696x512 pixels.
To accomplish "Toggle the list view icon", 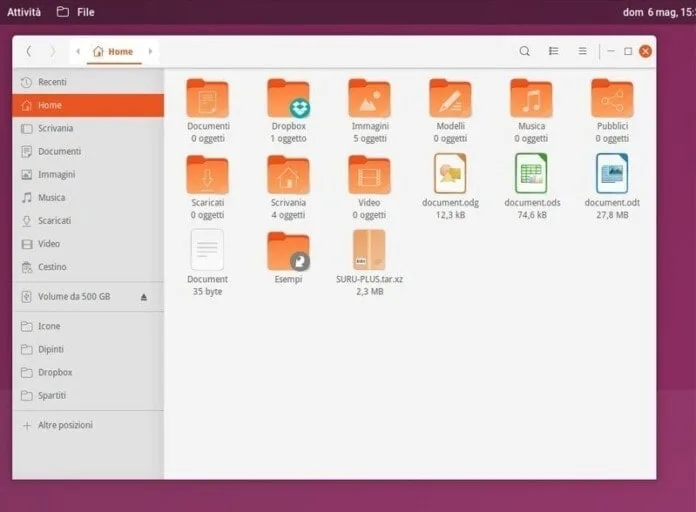I will click(x=553, y=51).
